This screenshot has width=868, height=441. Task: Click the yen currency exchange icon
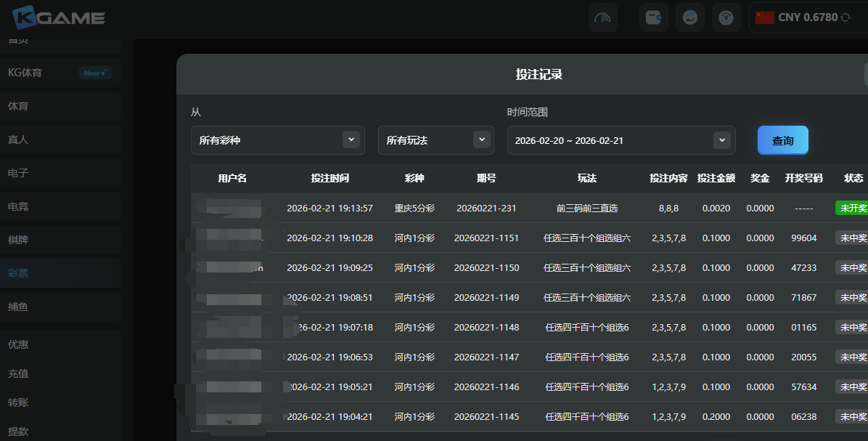pyautogui.click(x=726, y=17)
